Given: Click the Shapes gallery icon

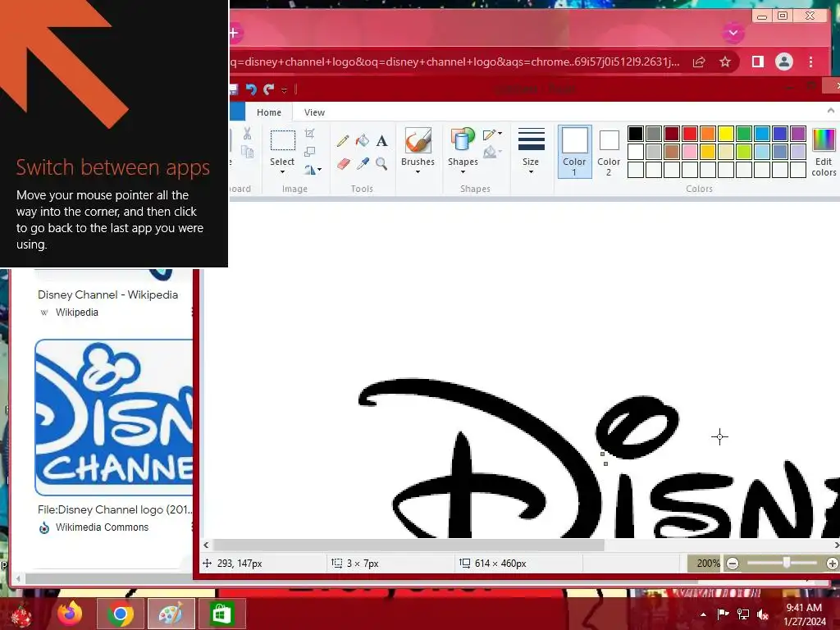Looking at the screenshot, I should coord(463,139).
